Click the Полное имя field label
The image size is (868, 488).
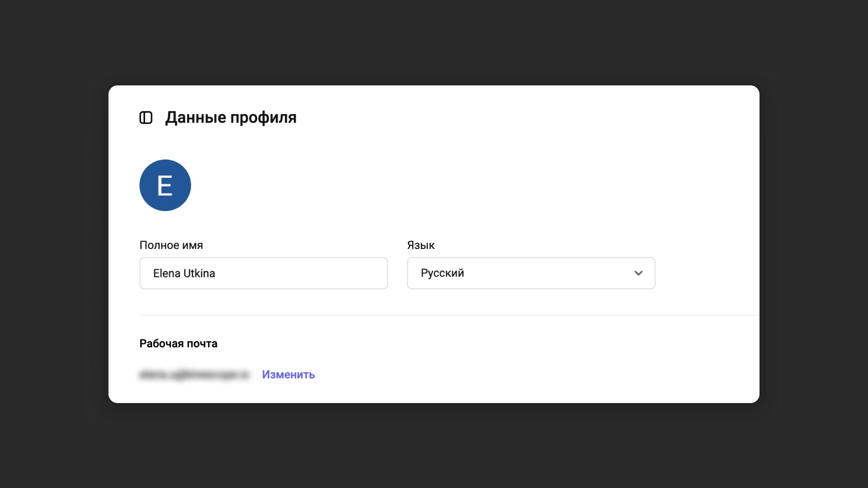point(171,245)
